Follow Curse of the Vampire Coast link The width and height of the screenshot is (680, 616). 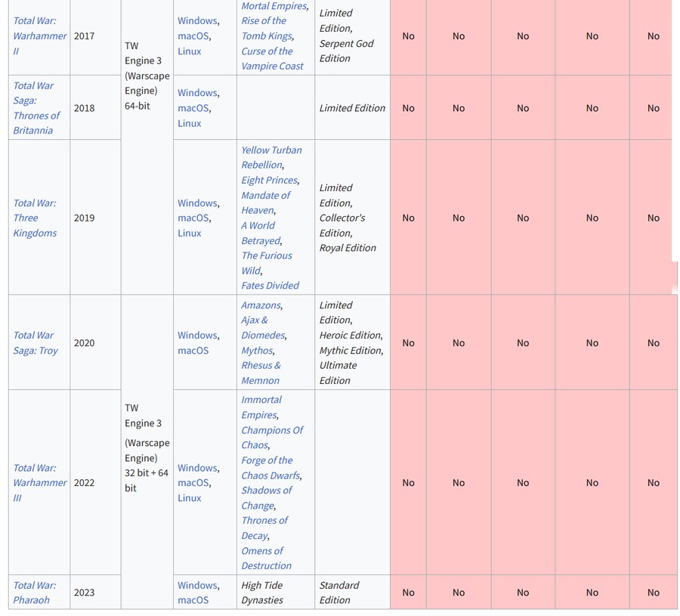(272, 58)
